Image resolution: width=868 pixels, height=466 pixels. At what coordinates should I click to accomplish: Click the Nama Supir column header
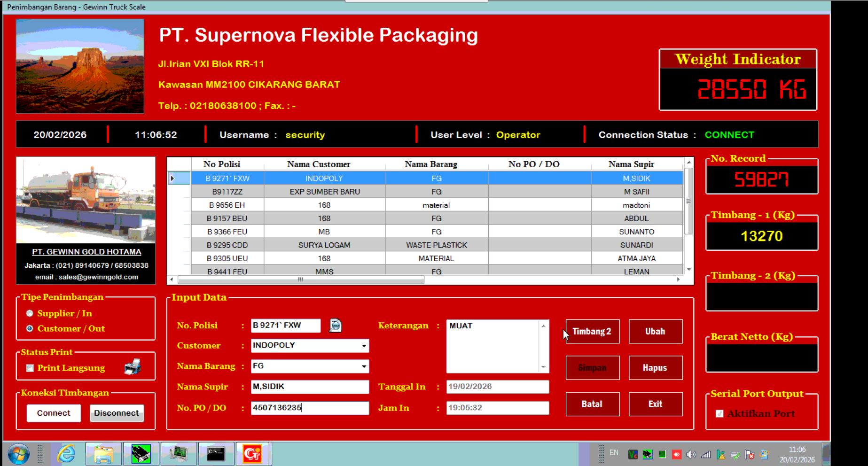click(x=637, y=164)
